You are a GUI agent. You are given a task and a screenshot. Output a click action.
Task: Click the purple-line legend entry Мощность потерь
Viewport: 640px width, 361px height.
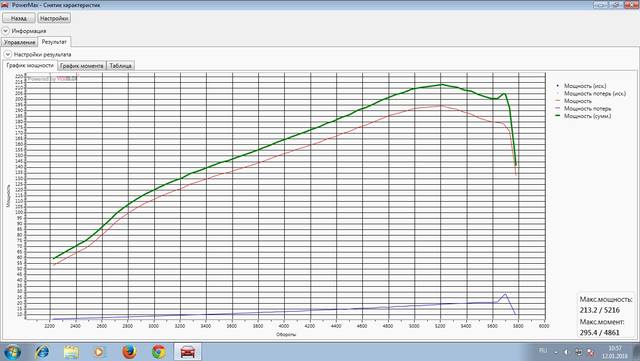(587, 109)
